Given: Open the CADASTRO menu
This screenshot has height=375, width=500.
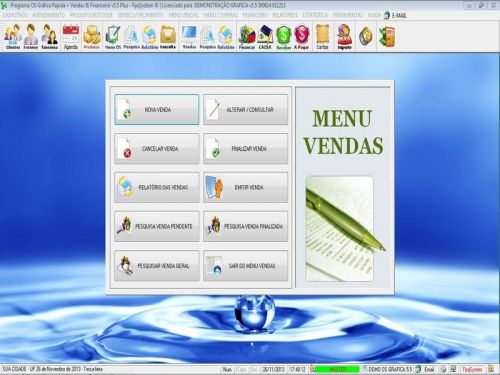Looking at the screenshot, I should (x=15, y=15).
